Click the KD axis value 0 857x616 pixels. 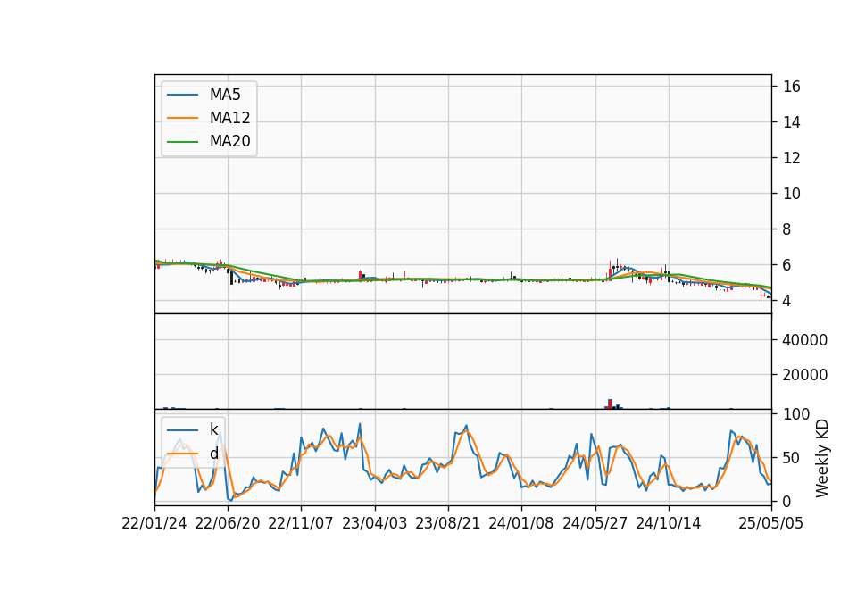pyautogui.click(x=787, y=501)
